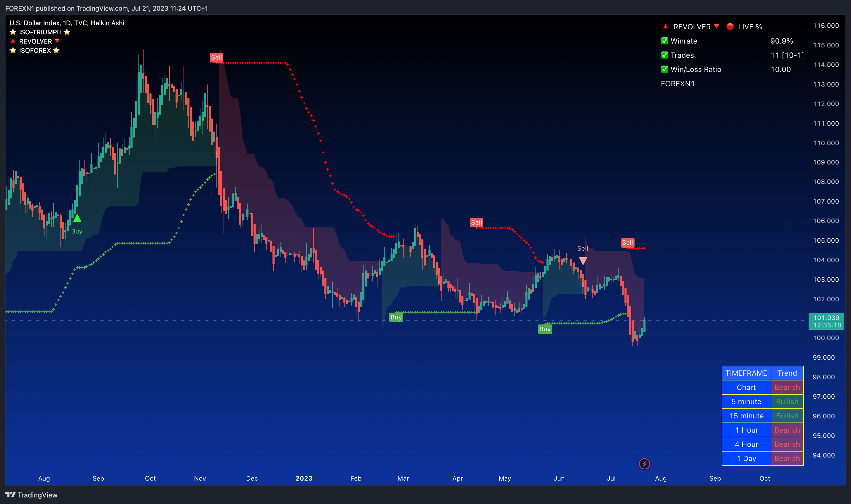Viewport: 851px width, 504px height.
Task: Click the red Sell label in July
Action: pos(627,242)
